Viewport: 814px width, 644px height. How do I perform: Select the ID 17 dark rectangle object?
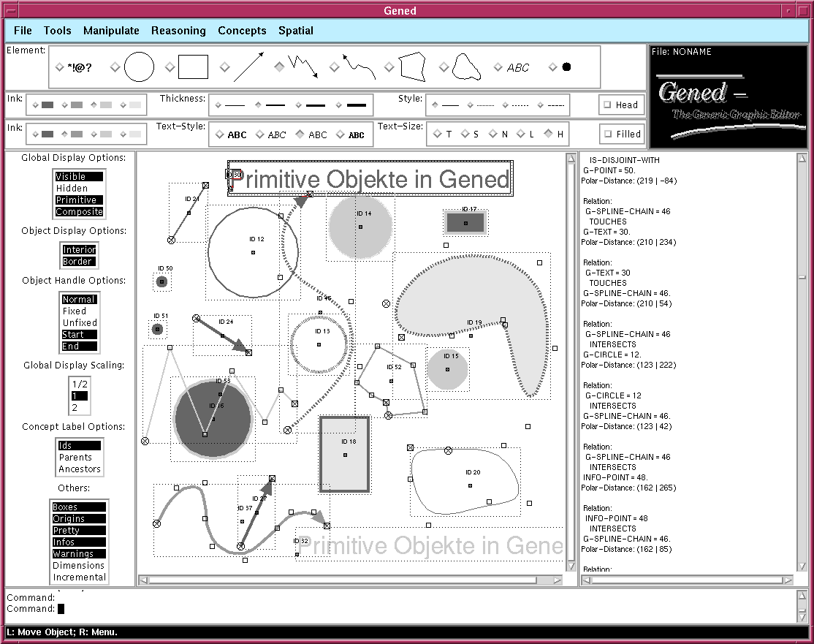click(x=465, y=224)
